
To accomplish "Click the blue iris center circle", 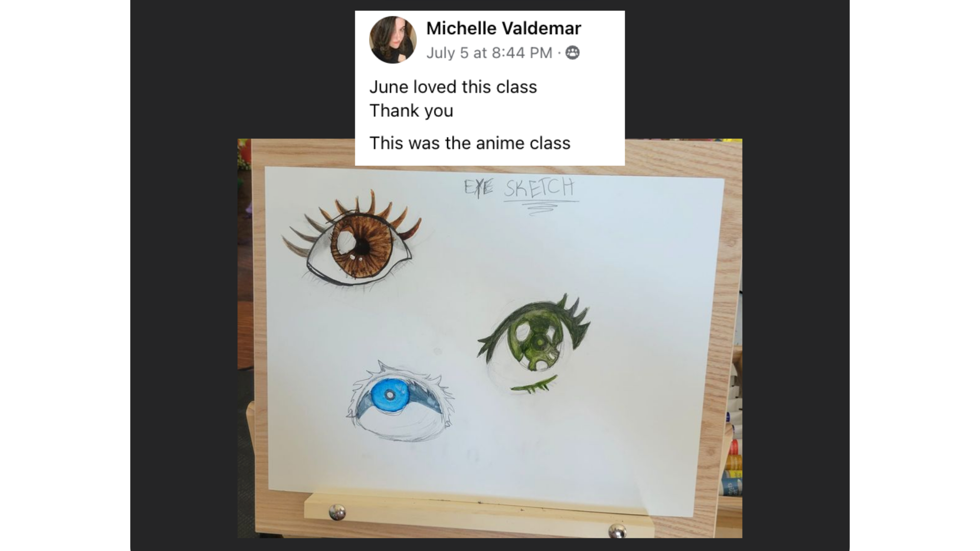I will click(389, 395).
